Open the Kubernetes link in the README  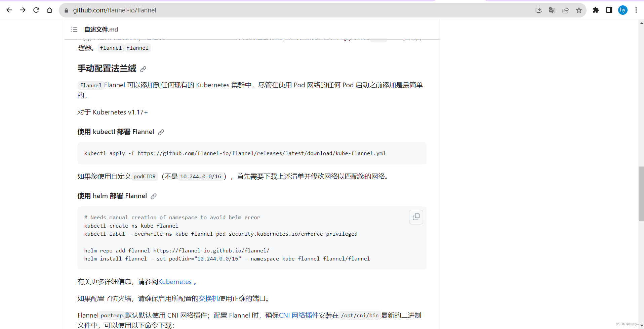click(175, 282)
